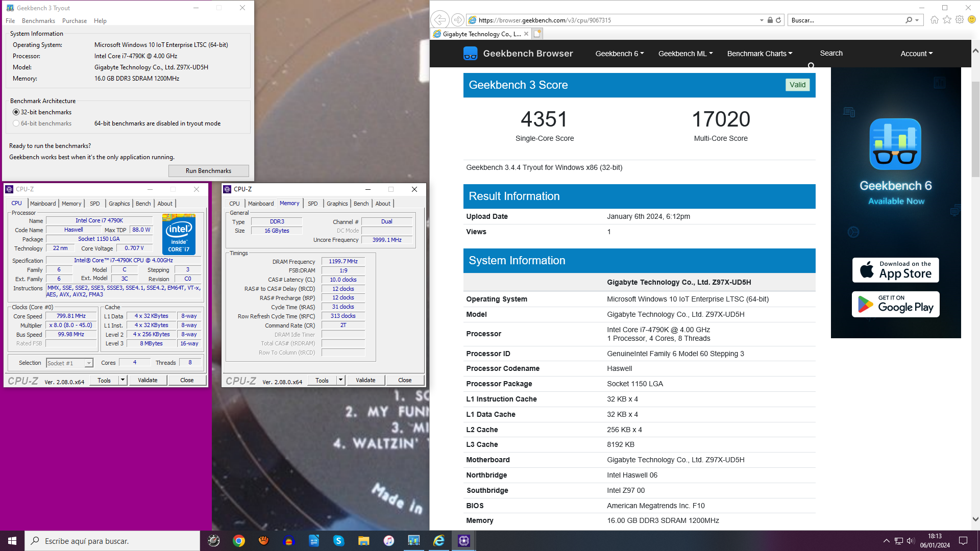Image resolution: width=980 pixels, height=551 pixels.
Task: Open the Internet Explorer tools gear
Action: click(960, 19)
